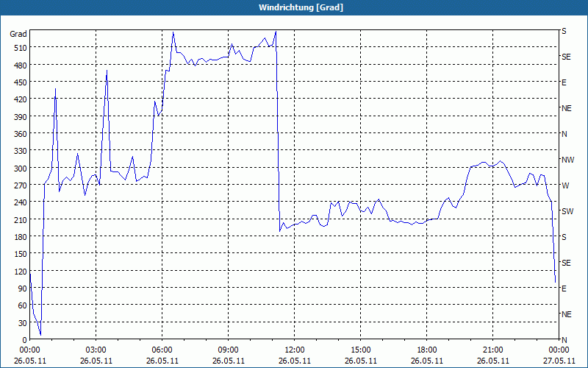Click the N compass label level with 360
The height and width of the screenshot is (368, 588).
click(564, 134)
